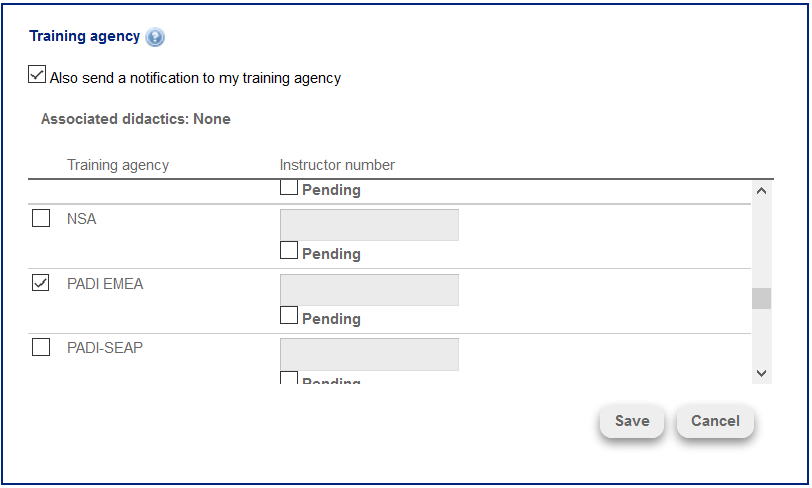Uncheck the PADI EMEA agency checkbox
The image size is (812, 488).
click(x=41, y=284)
